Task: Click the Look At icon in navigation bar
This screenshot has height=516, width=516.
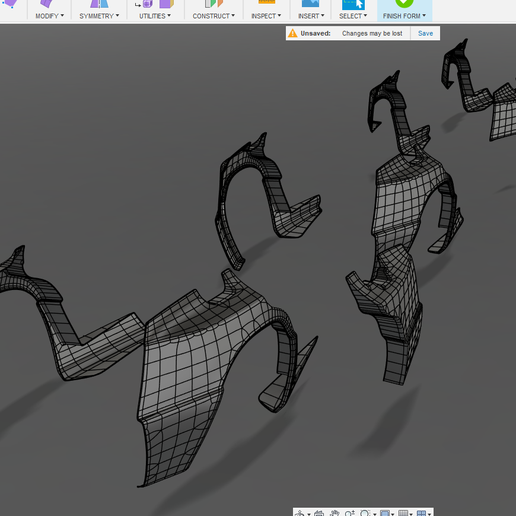Action: click(319, 513)
